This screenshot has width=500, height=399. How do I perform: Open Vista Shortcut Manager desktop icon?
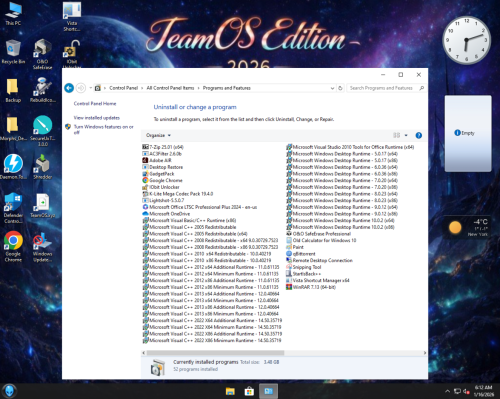[x=72, y=16]
